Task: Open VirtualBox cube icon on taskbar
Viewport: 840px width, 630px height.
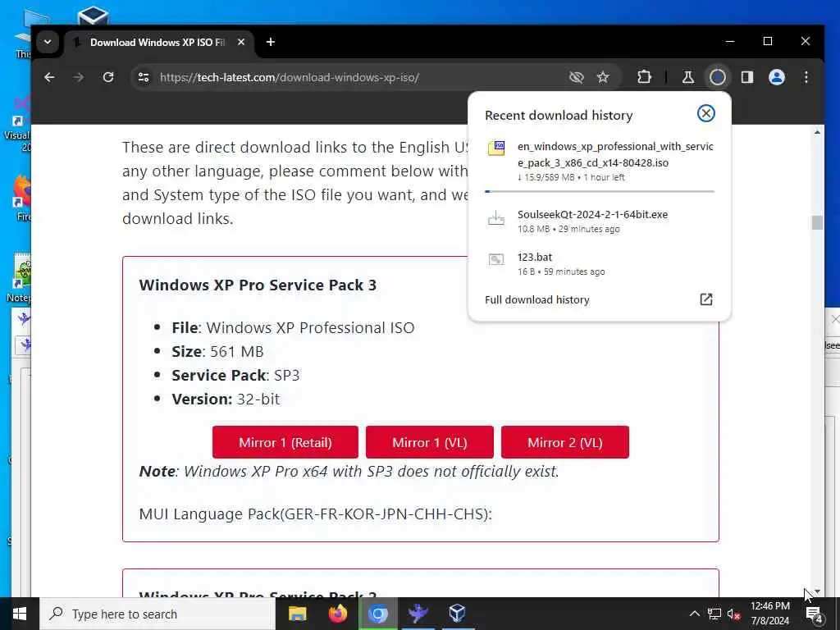Action: tap(457, 614)
